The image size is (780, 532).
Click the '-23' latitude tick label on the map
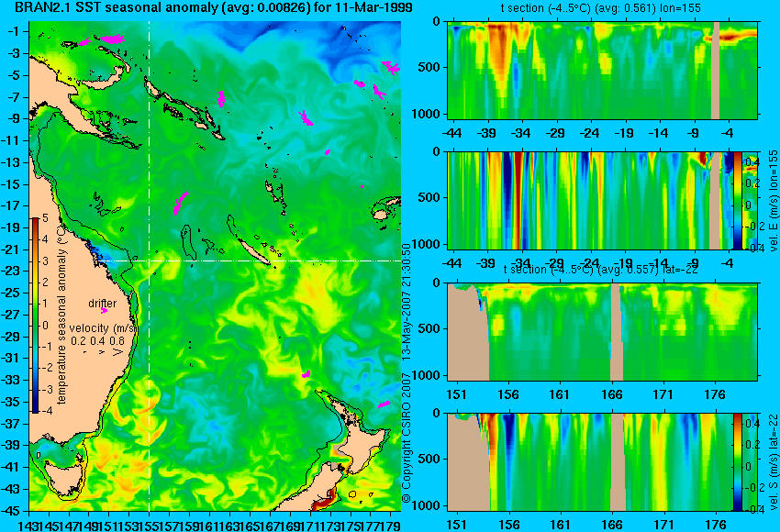pos(12,271)
